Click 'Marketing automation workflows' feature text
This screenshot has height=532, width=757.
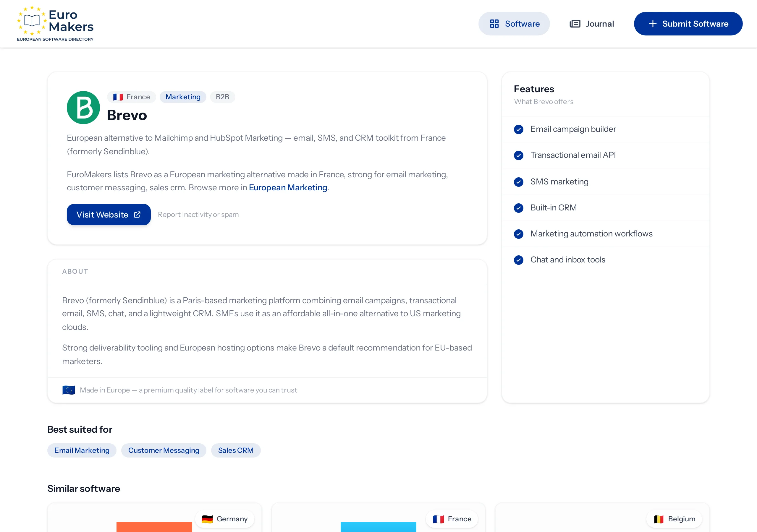pyautogui.click(x=591, y=234)
